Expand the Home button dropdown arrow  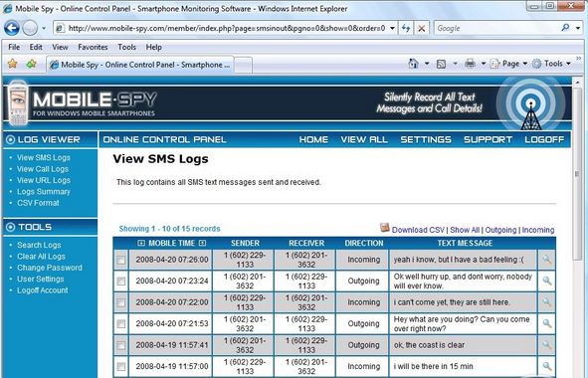click(x=427, y=64)
